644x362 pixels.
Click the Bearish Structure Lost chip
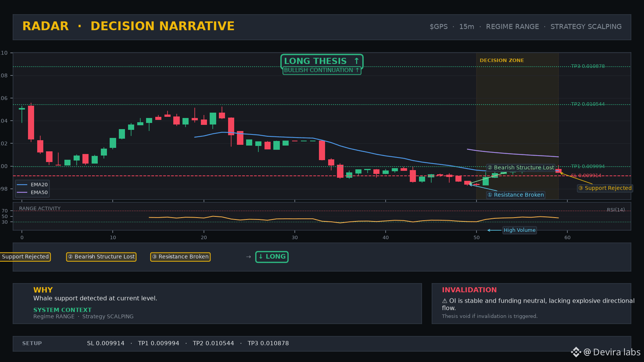(101, 257)
